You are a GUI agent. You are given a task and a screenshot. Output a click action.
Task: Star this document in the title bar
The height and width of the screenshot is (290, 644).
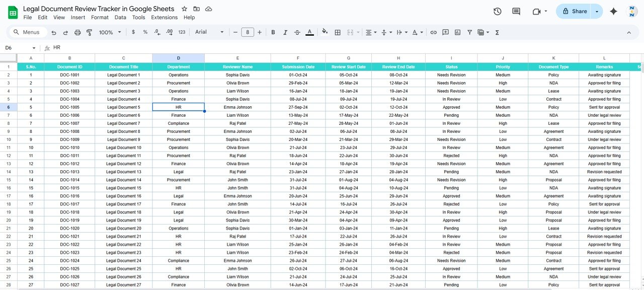pyautogui.click(x=184, y=9)
